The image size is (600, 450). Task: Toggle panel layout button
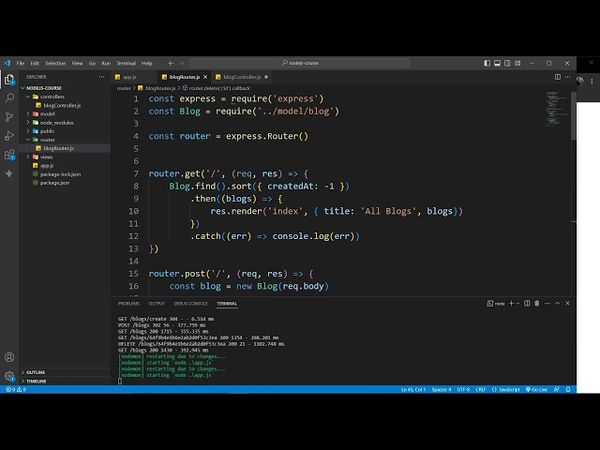[497, 63]
